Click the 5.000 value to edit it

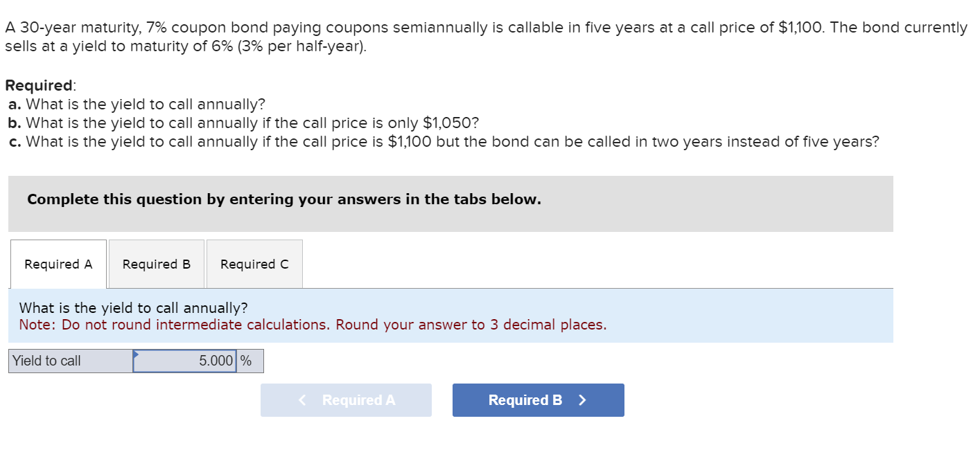pos(211,360)
